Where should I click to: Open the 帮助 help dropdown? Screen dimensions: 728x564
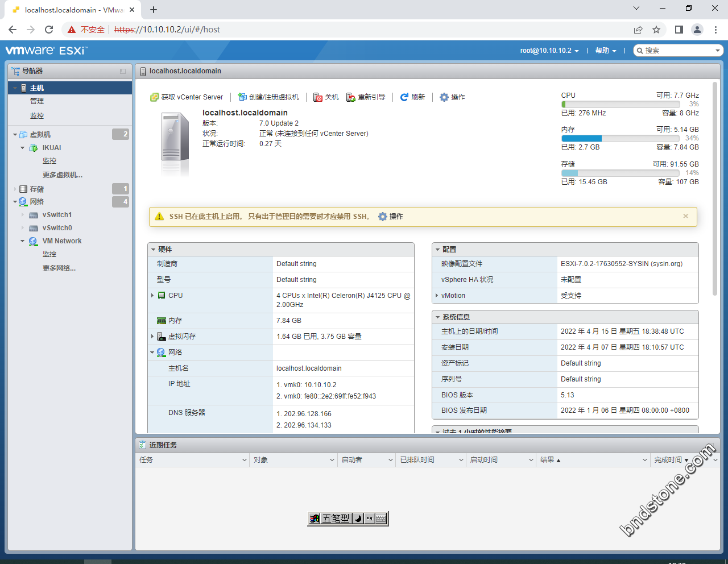606,51
